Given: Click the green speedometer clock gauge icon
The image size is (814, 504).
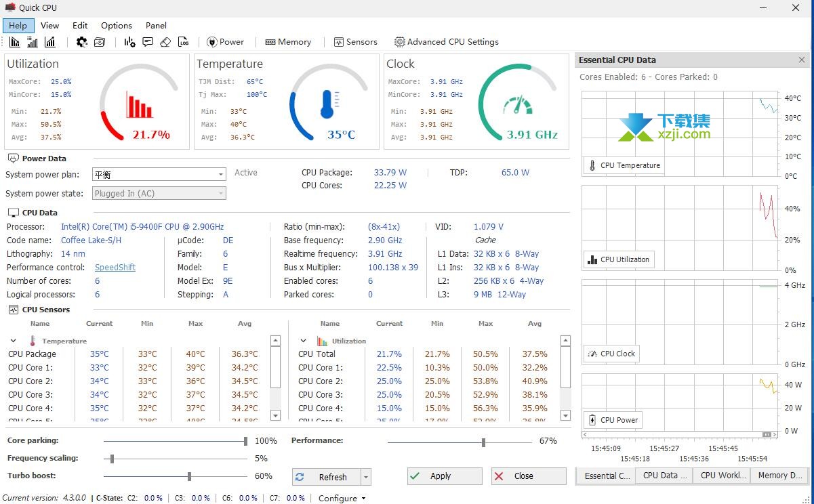Looking at the screenshot, I should 518,105.
